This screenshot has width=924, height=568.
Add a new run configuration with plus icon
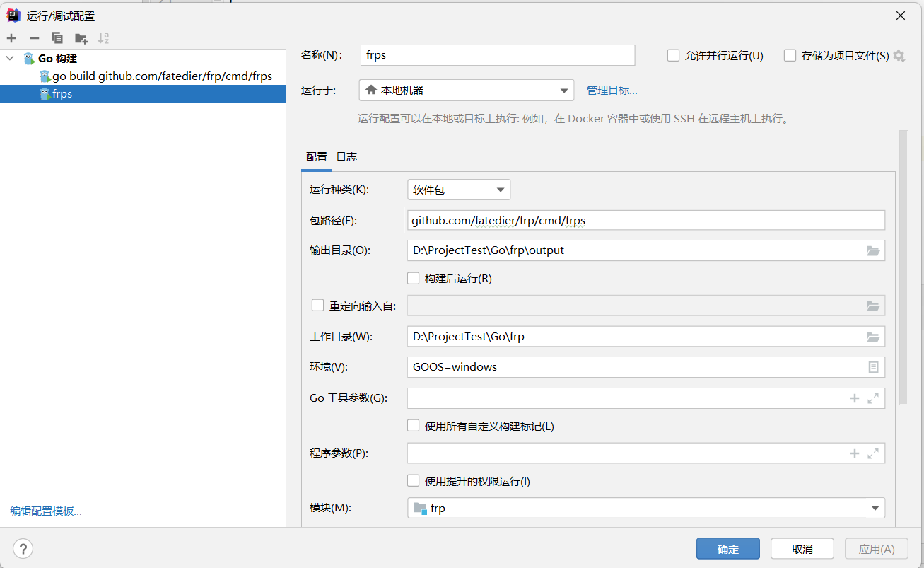[11, 38]
